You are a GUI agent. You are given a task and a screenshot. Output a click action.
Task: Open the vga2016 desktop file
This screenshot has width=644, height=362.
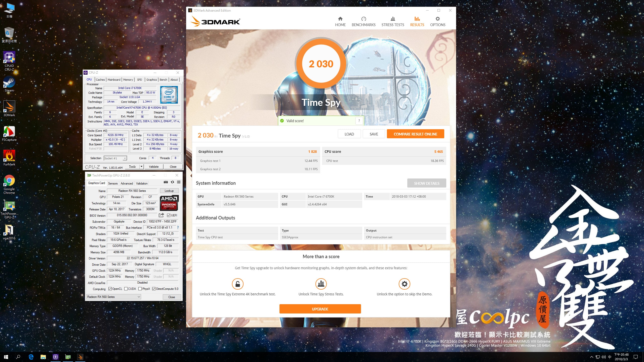[x=9, y=232]
